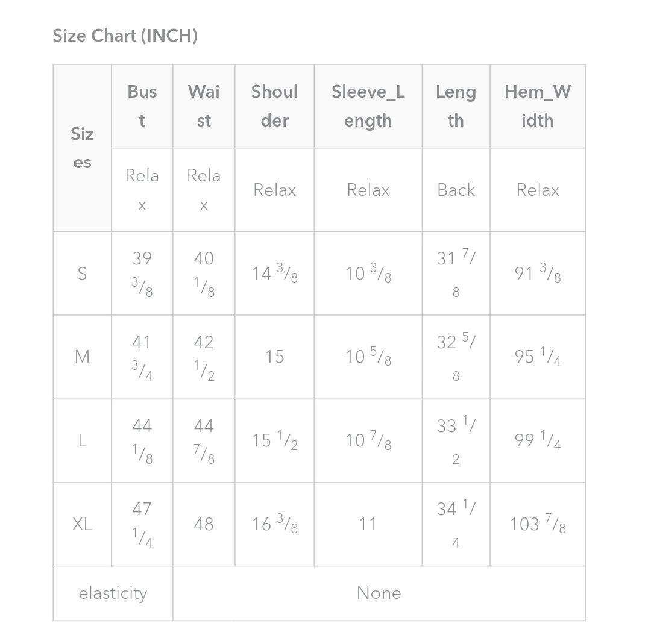Select the None elasticity value cell
The width and height of the screenshot is (651, 644).
click(379, 593)
